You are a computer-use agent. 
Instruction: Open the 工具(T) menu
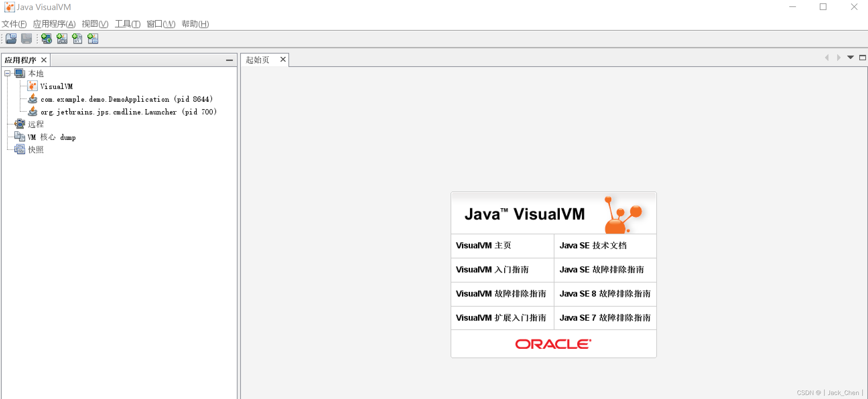pyautogui.click(x=127, y=24)
